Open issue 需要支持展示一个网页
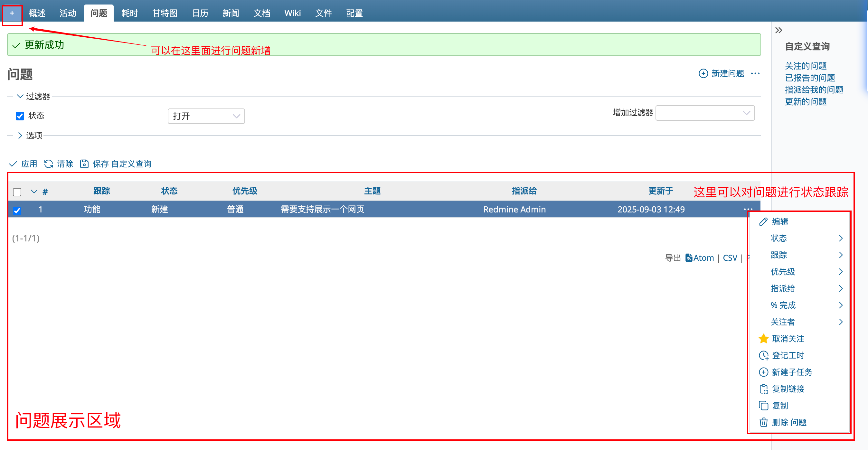Viewport: 868px width, 450px height. click(x=323, y=210)
